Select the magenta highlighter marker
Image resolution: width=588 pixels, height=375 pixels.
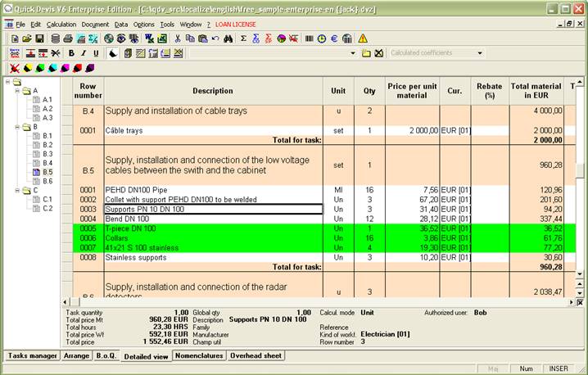pos(65,68)
